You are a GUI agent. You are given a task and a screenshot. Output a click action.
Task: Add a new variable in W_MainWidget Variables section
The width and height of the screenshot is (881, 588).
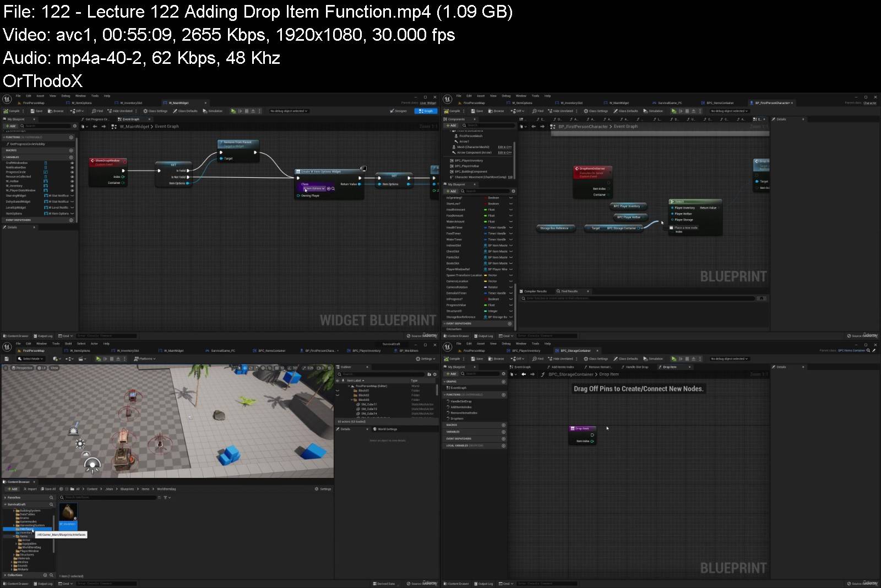(x=71, y=157)
